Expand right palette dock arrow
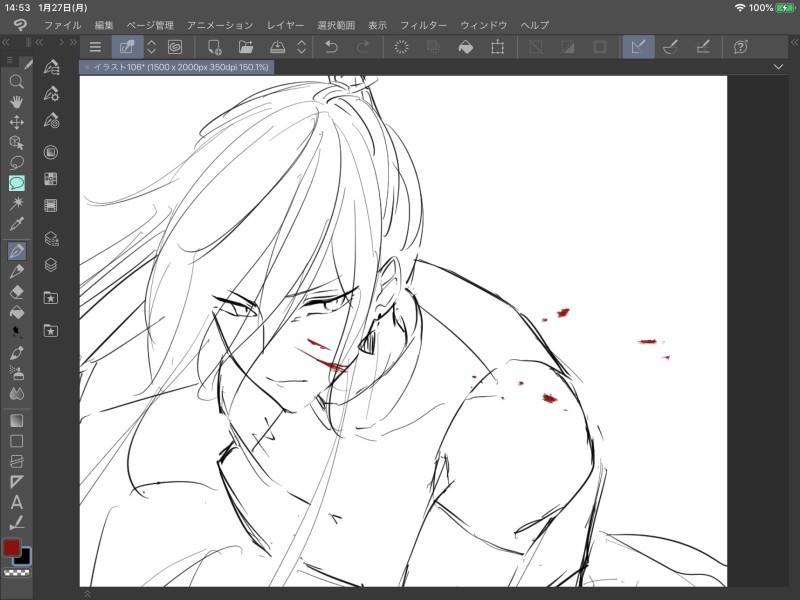Viewport: 800px width, 600px height. 794,42
